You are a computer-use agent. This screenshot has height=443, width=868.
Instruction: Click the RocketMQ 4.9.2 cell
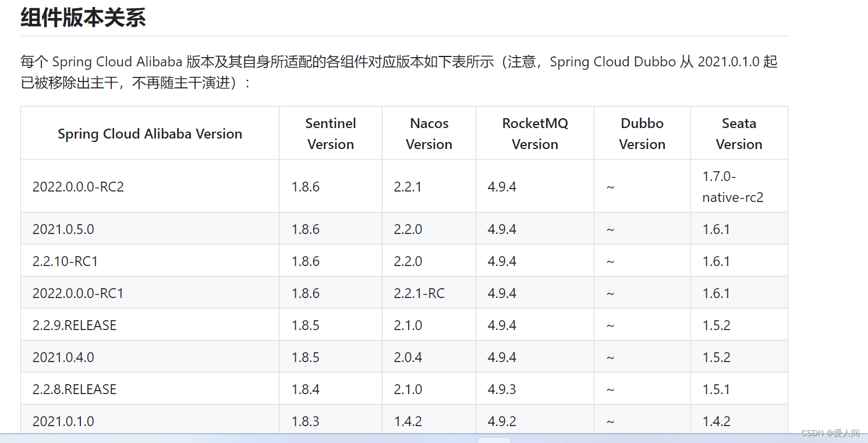click(535, 420)
